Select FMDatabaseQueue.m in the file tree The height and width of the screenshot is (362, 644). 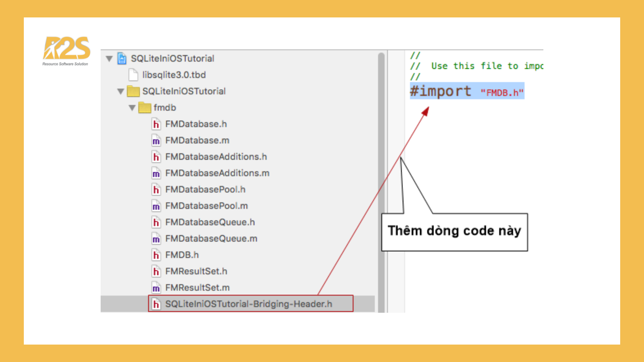tap(211, 239)
